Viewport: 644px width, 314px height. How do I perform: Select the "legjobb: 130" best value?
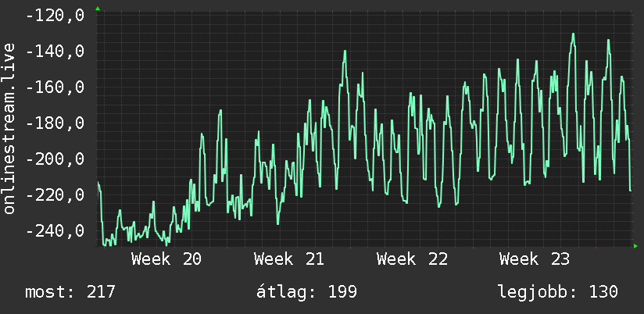pos(558,292)
